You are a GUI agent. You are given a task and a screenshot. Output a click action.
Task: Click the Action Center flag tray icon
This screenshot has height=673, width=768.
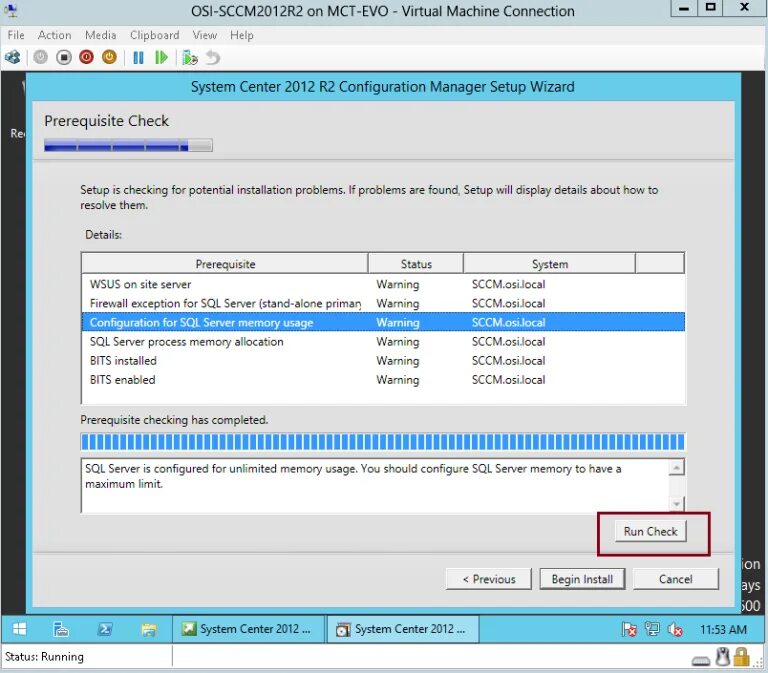click(x=629, y=629)
